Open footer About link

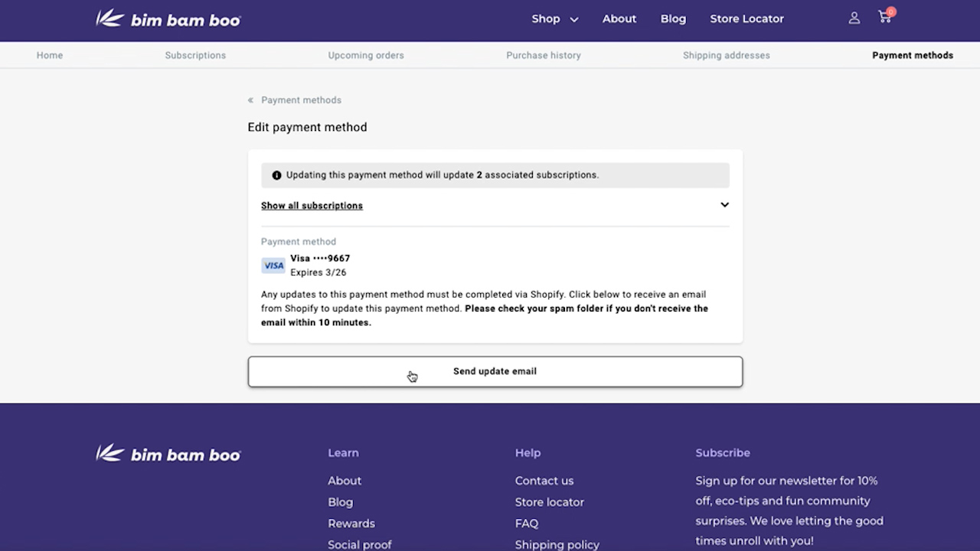345,481
